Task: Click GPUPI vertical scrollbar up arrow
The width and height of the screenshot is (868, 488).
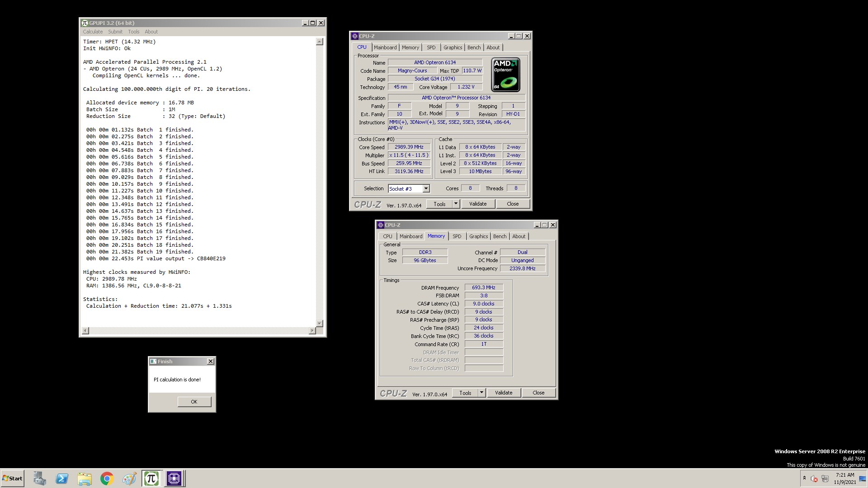Action: [320, 42]
